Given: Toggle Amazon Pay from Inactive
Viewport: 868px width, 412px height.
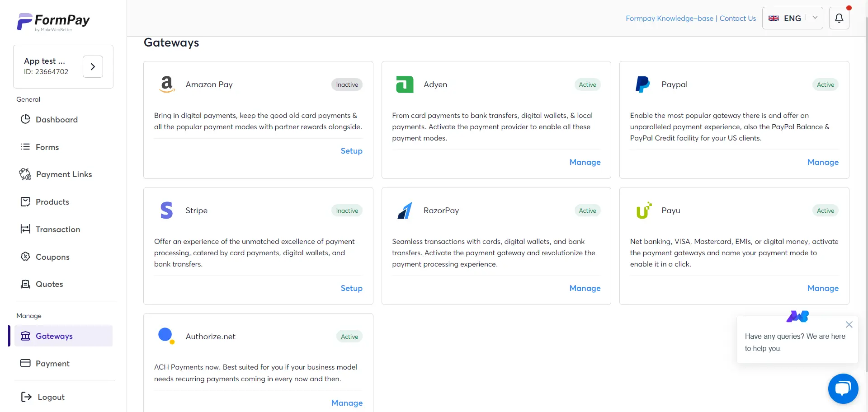Looking at the screenshot, I should click(346, 84).
